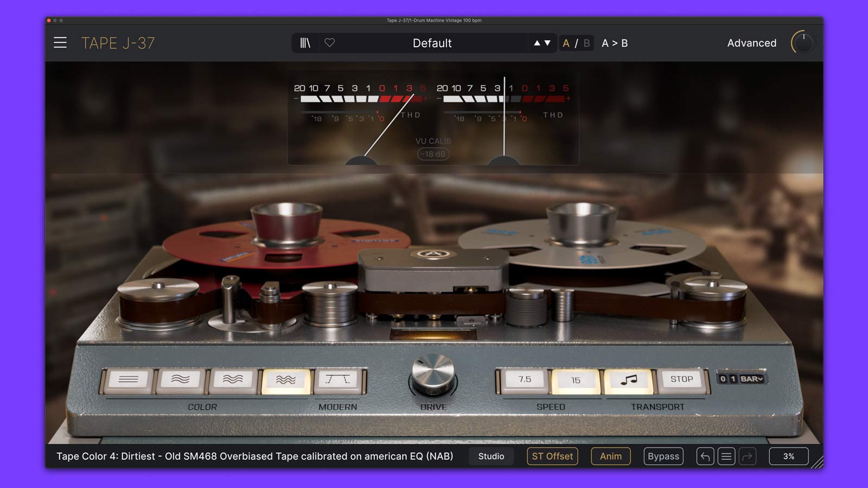
Task: Open the preset library browser
Action: coord(305,43)
